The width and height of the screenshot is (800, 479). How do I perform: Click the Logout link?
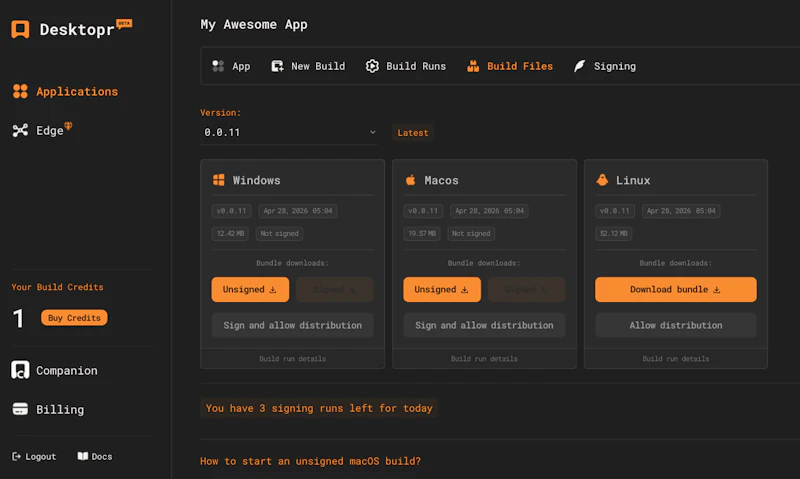coord(34,457)
